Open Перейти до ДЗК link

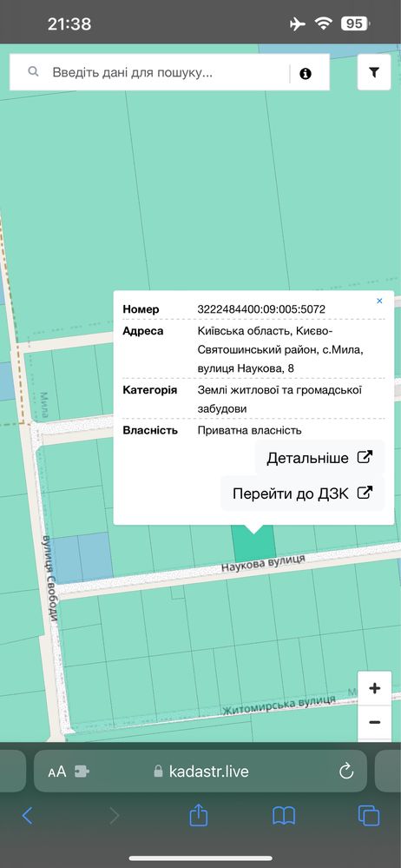[x=302, y=494]
